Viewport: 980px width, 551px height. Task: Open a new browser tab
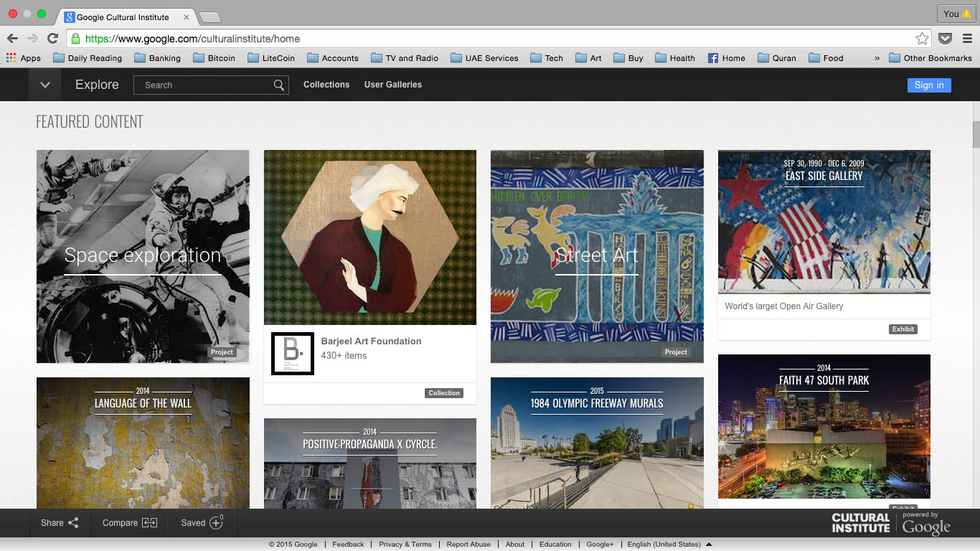209,17
